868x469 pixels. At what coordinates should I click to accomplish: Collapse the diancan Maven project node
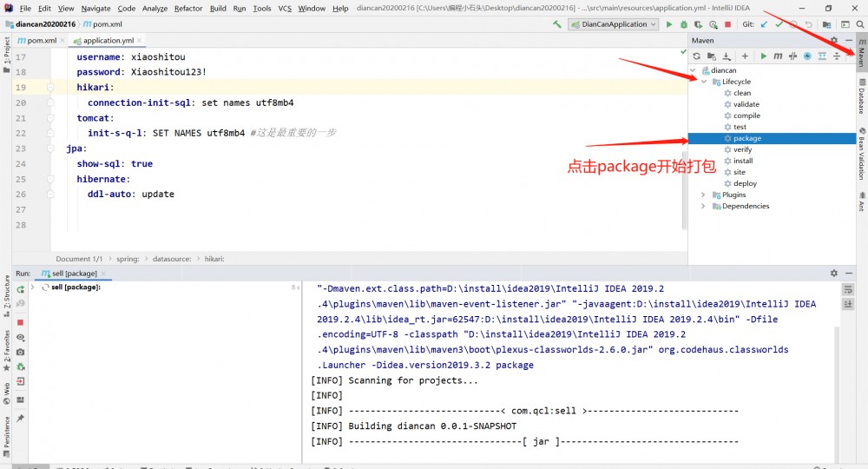[693, 70]
